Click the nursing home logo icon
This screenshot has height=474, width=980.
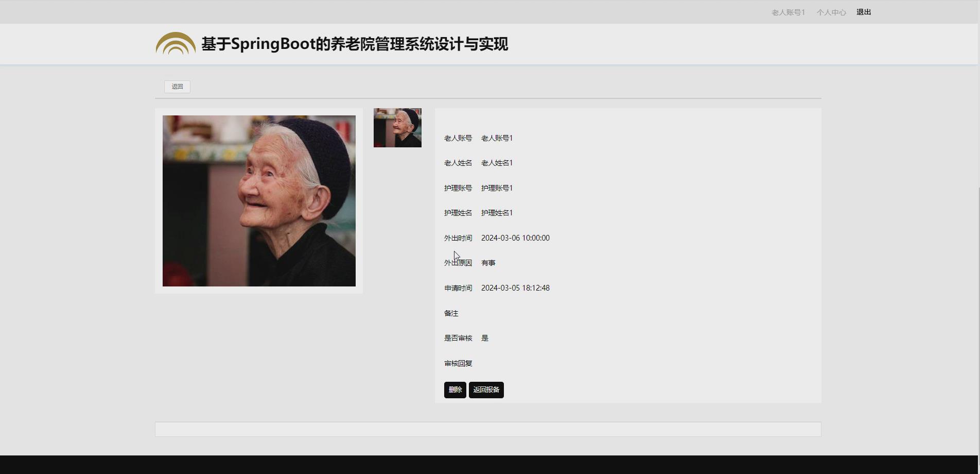pyautogui.click(x=175, y=44)
